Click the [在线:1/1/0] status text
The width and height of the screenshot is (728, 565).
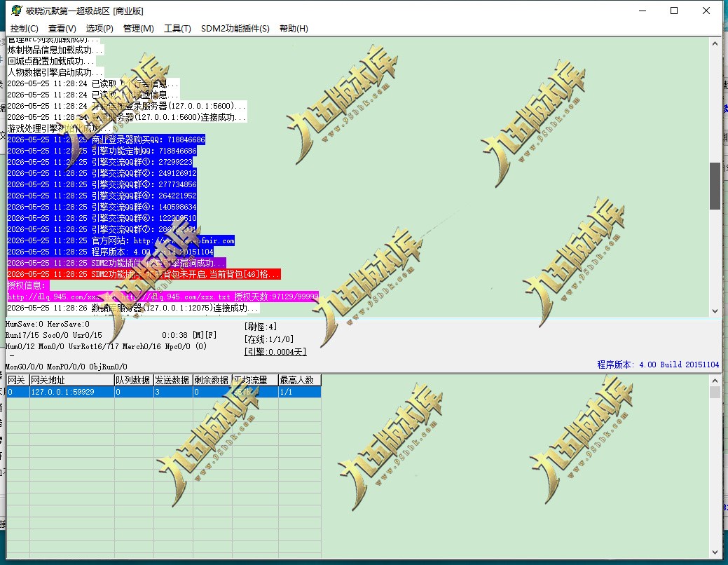[269, 339]
